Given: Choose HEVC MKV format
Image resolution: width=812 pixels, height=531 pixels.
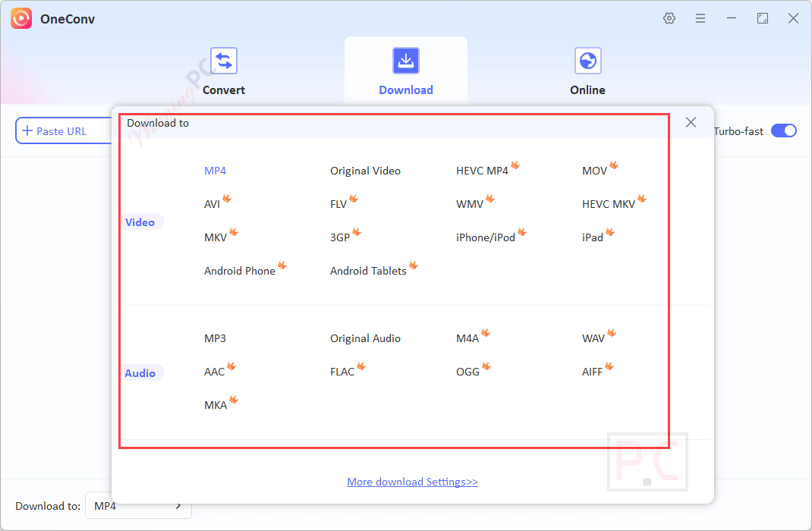Looking at the screenshot, I should (x=609, y=204).
